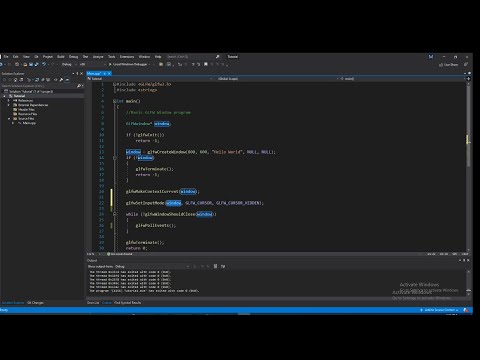The image size is (480, 360).
Task: Select Main.cpp in Solution Explorer
Action: (x=29, y=123)
